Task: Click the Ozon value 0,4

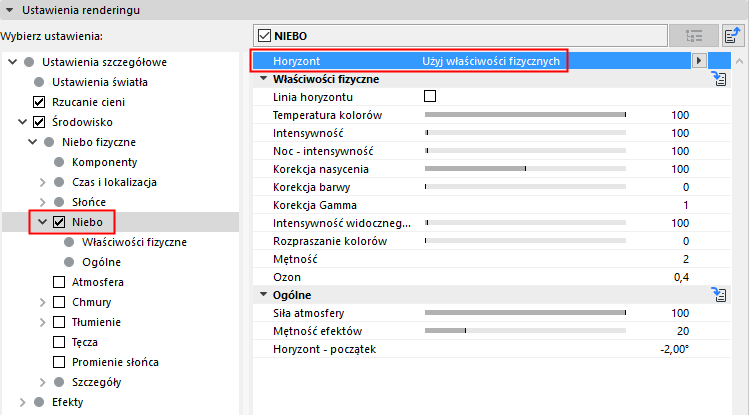Action: pos(681,277)
